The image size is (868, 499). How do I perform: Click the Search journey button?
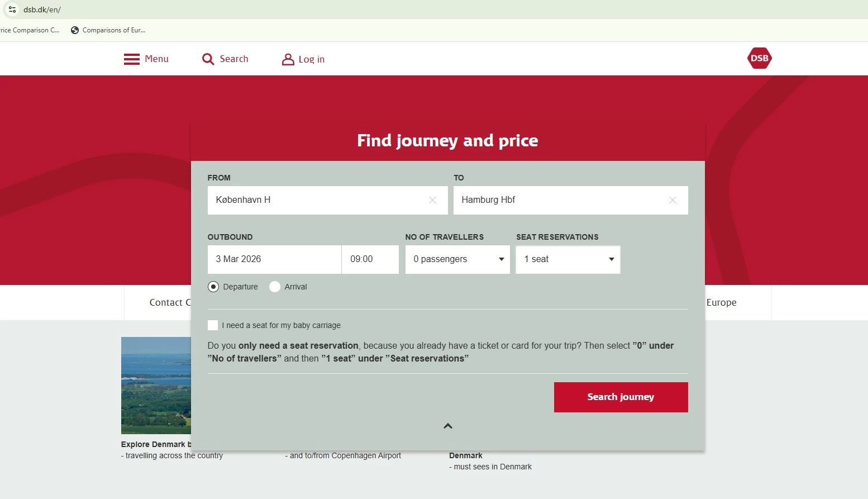pos(621,397)
